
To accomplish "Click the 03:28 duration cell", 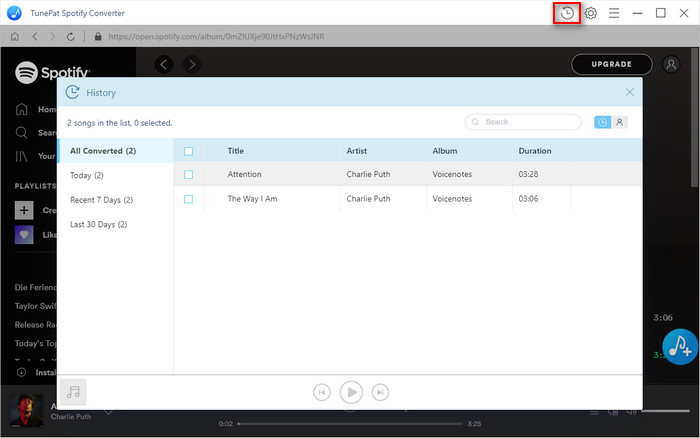I will pos(528,174).
